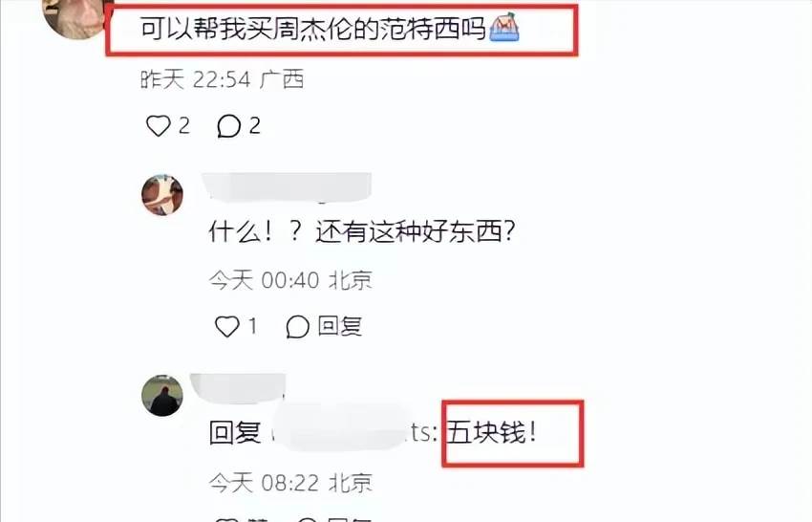812x522 pixels.
Task: Tap 回复 text under 00:40 comment
Action: pyautogui.click(x=340, y=326)
